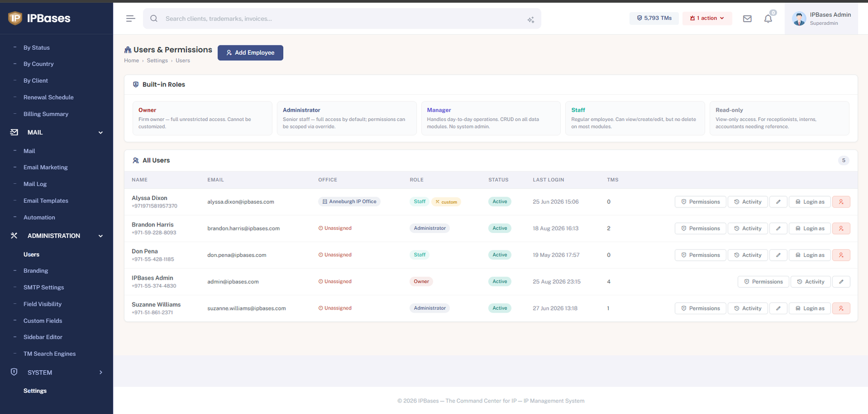
Task: Edit Alyssa Dixon with pencil icon
Action: 778,202
